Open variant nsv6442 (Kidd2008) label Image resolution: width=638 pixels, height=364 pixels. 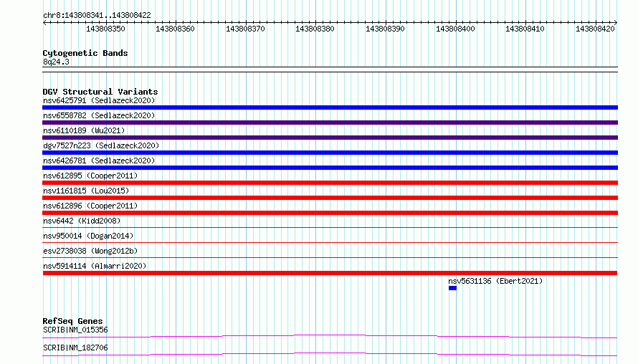82,221
